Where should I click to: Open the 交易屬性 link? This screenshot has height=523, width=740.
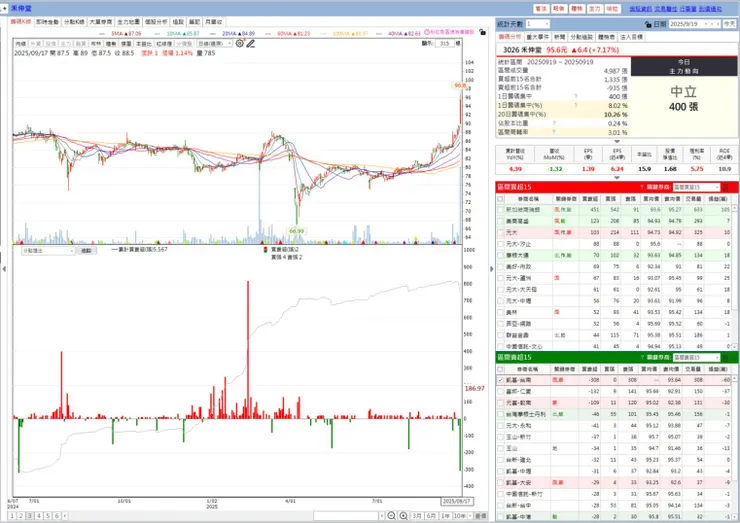point(666,8)
